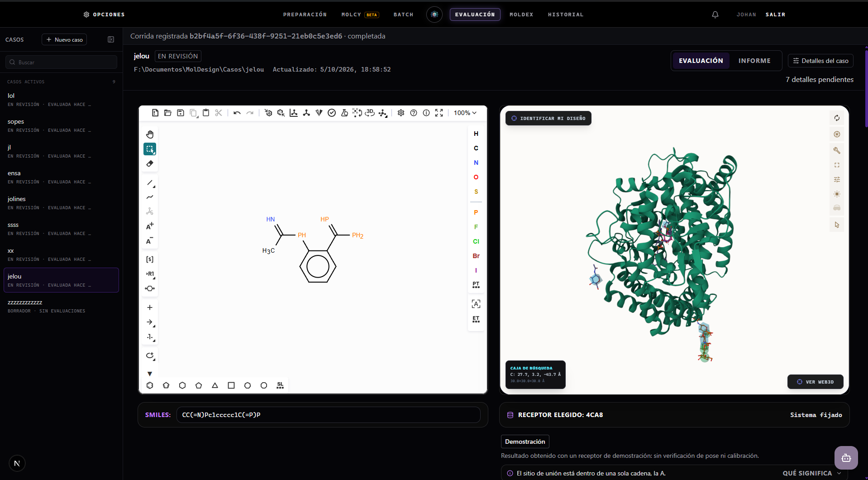Pick the Erase tool in the editor

point(150,163)
